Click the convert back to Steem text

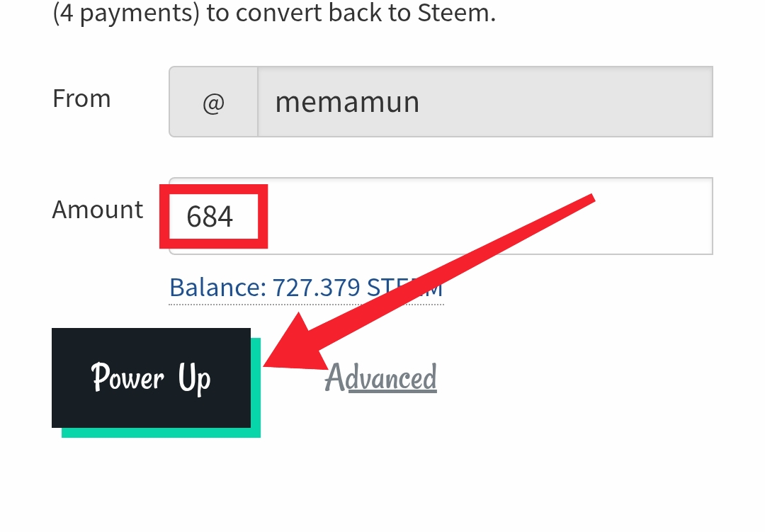[351, 12]
